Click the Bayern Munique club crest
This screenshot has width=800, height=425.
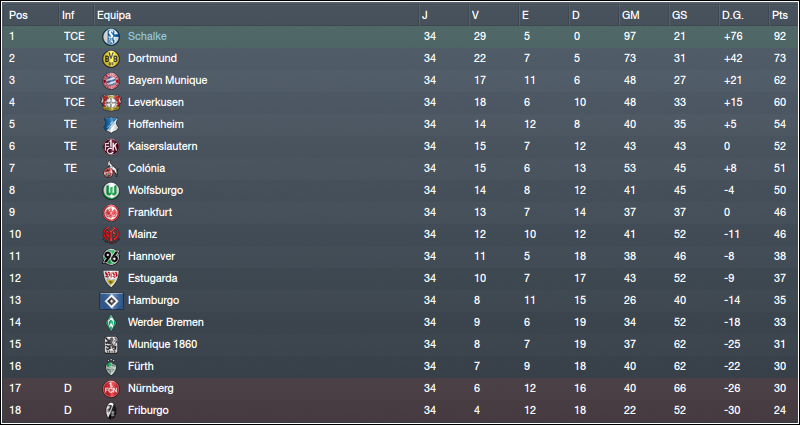tap(111, 81)
